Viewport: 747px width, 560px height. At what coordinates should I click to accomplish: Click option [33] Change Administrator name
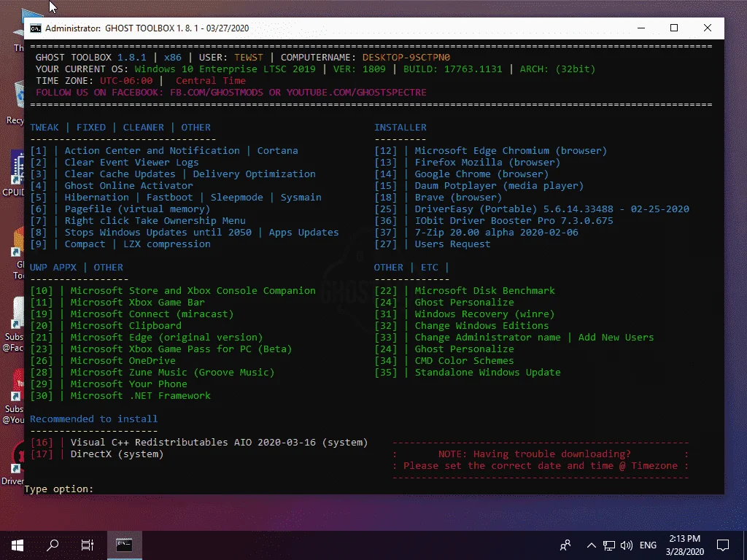[514, 337]
